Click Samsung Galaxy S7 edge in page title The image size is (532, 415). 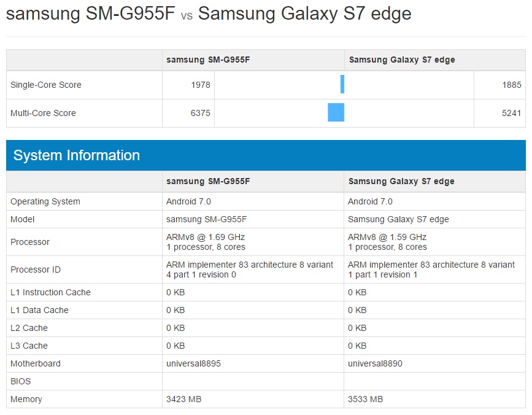click(x=304, y=15)
